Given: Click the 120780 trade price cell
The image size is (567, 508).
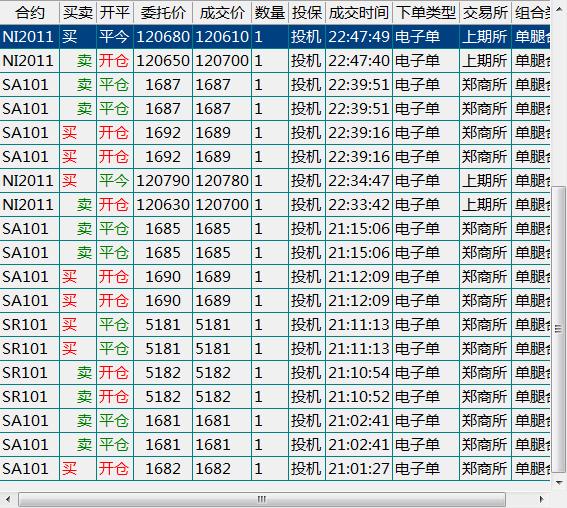Looking at the screenshot, I should pyautogui.click(x=222, y=181).
